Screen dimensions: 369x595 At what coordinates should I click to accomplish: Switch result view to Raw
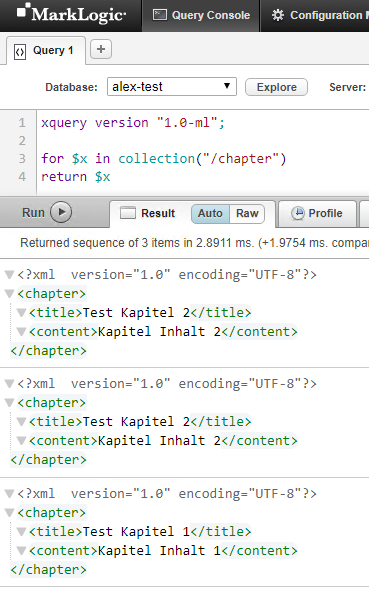247,214
